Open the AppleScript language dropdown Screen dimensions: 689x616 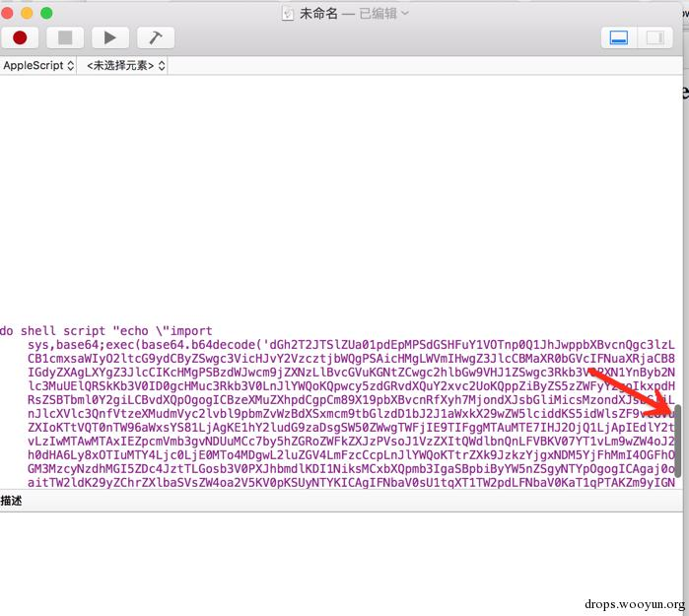38,65
